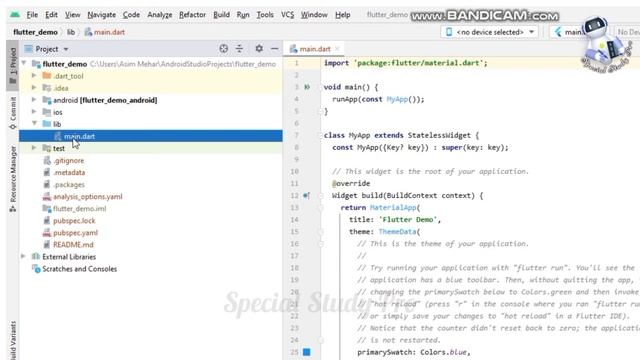
Task: Close the main.dart editor tab
Action: [337, 49]
